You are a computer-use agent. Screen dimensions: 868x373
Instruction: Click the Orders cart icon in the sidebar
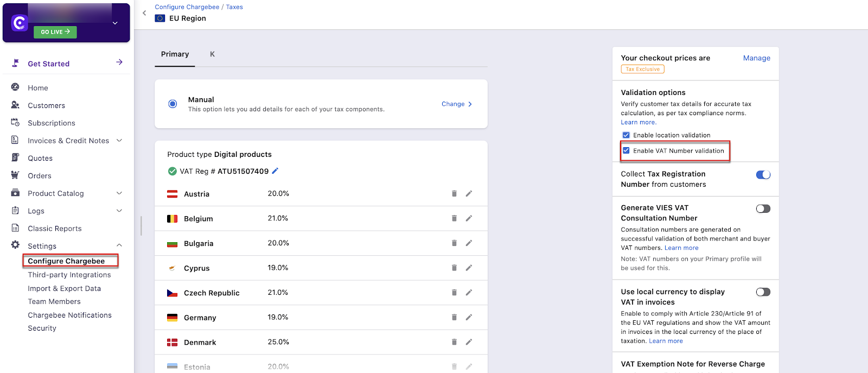[15, 175]
